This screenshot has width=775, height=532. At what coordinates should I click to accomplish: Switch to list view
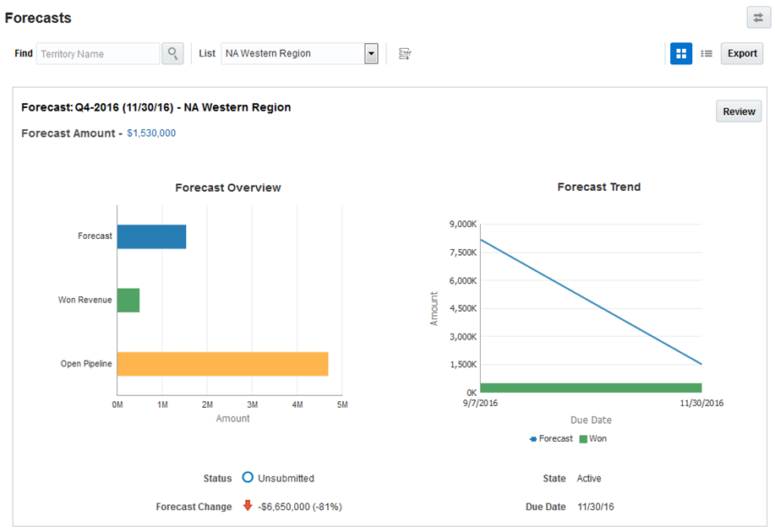[x=707, y=54]
